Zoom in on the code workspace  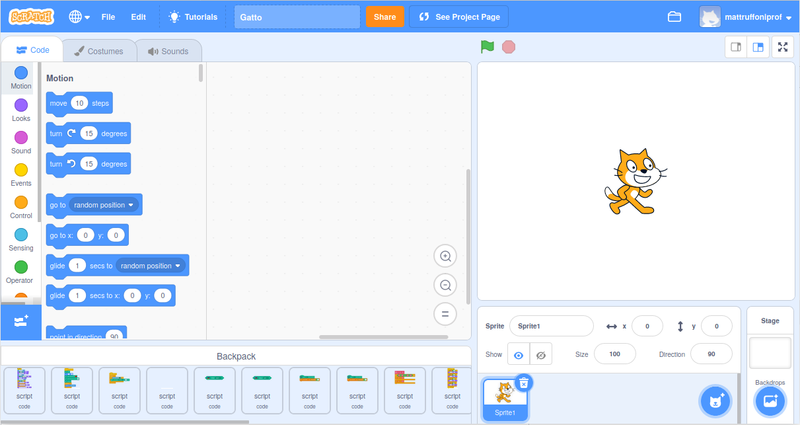446,256
